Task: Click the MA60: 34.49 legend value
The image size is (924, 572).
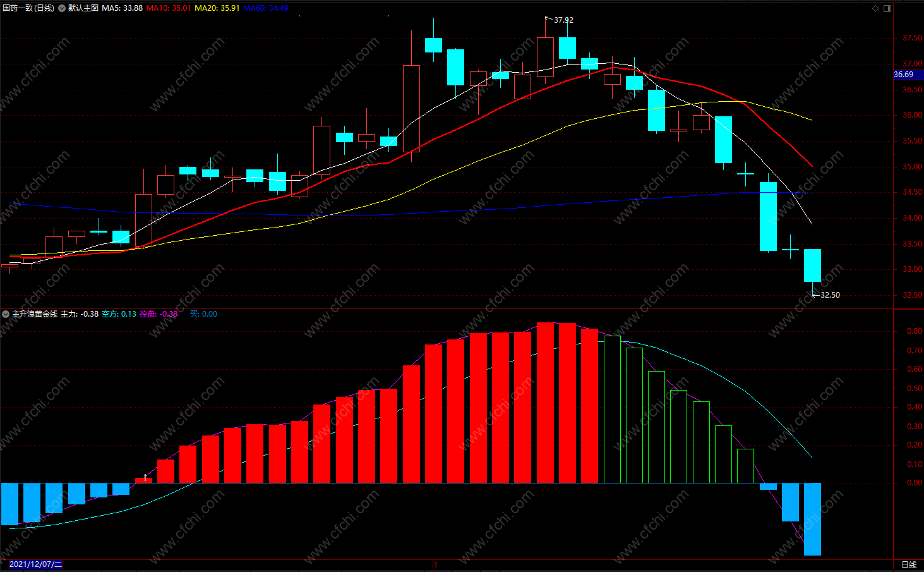Action: click(266, 8)
